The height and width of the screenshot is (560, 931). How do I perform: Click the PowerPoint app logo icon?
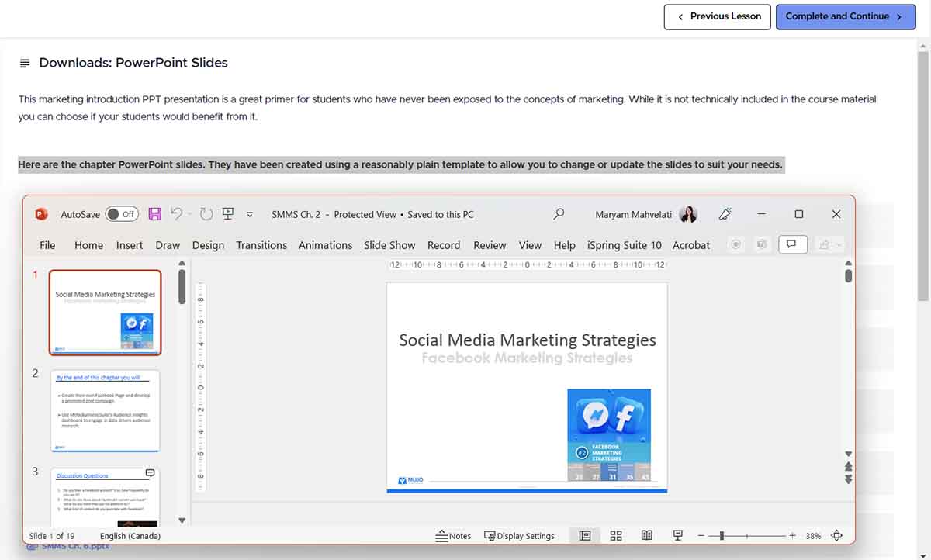coord(42,214)
